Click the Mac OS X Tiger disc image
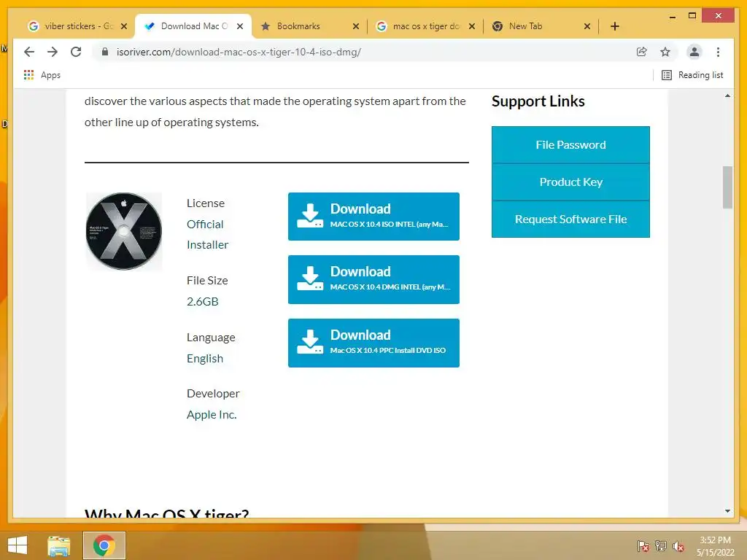The height and width of the screenshot is (560, 747). 124,231
